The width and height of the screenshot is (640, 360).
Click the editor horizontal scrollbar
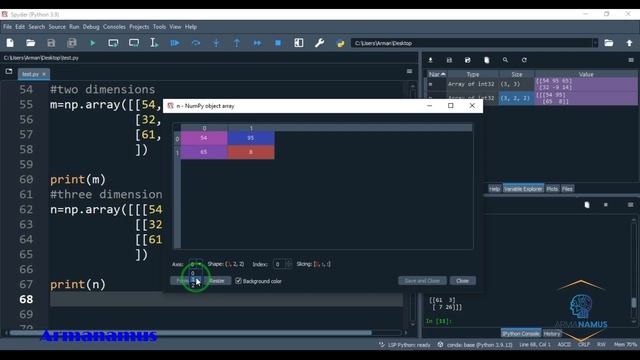191,333
